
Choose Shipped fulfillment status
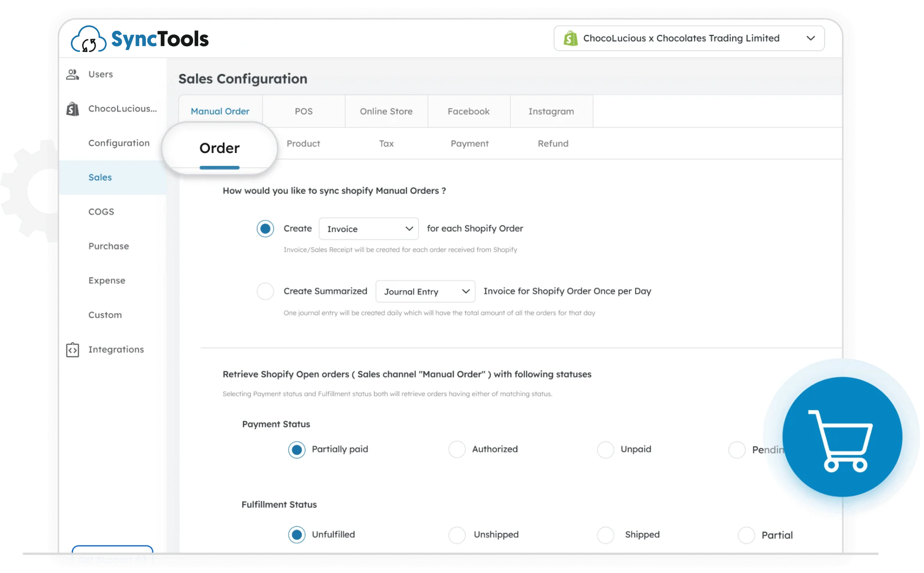click(606, 535)
